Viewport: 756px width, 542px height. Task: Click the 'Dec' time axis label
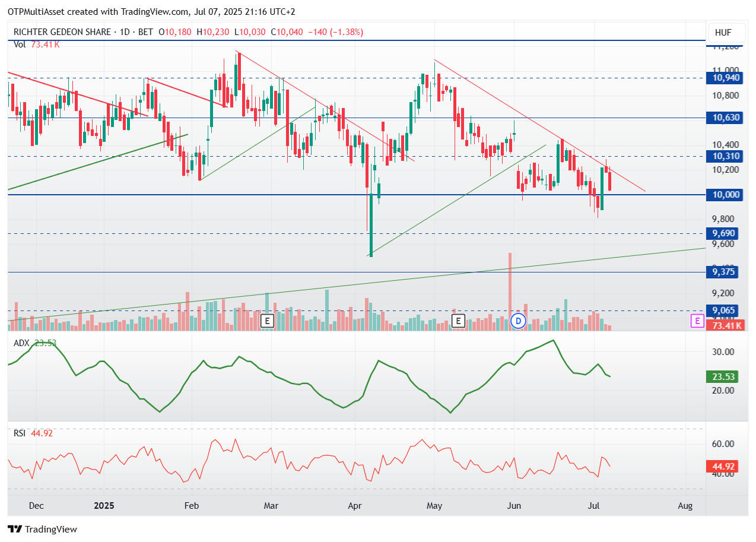36,506
